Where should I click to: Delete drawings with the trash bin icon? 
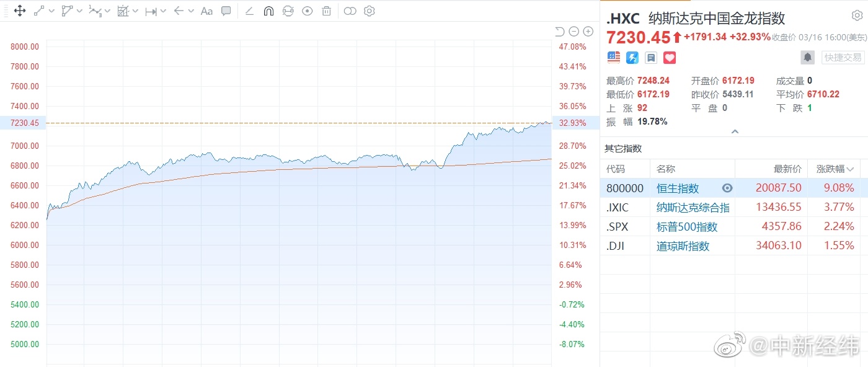click(x=327, y=11)
